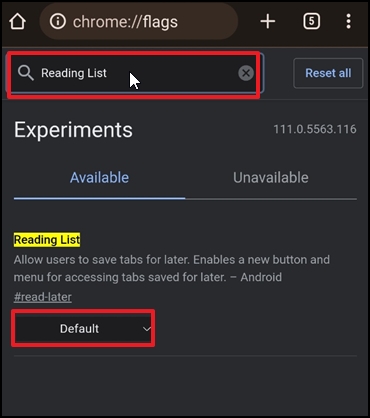
Task: Clear the Reading List search text
Action: (246, 73)
